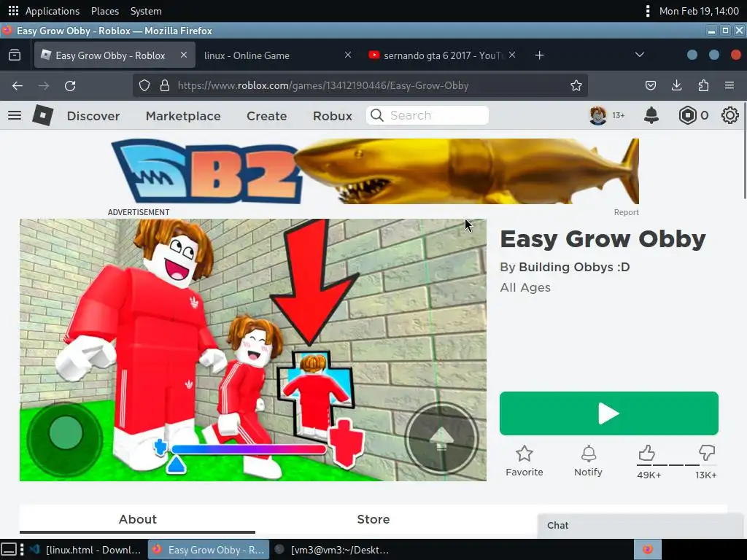Switch to the linux - Online Game tab
This screenshot has height=560, width=747.
(x=277, y=55)
